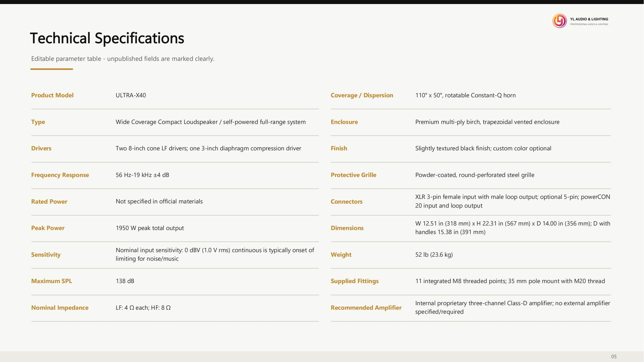Select the Product Model label
This screenshot has height=362, width=644.
click(x=52, y=95)
